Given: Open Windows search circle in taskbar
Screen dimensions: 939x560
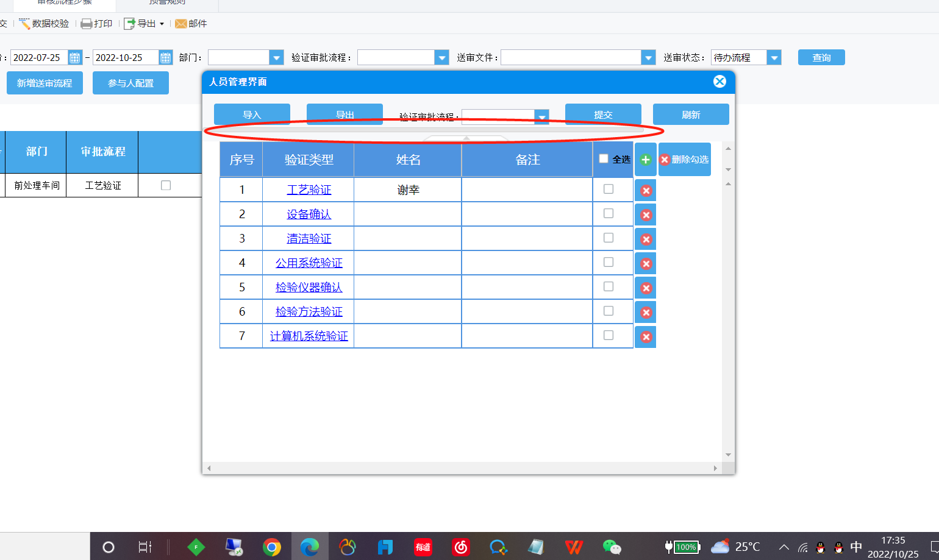Looking at the screenshot, I should 109,547.
